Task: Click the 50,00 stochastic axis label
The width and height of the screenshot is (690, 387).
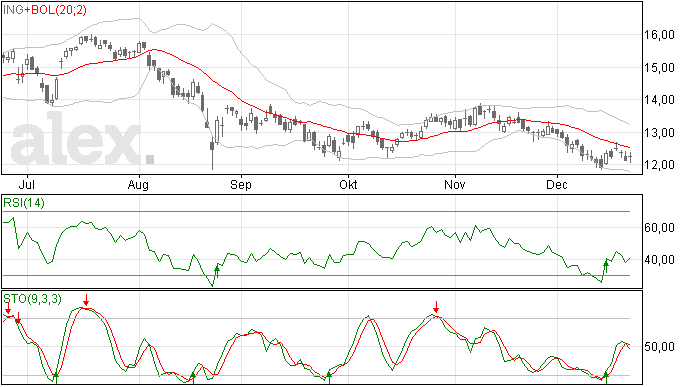Action: click(659, 347)
